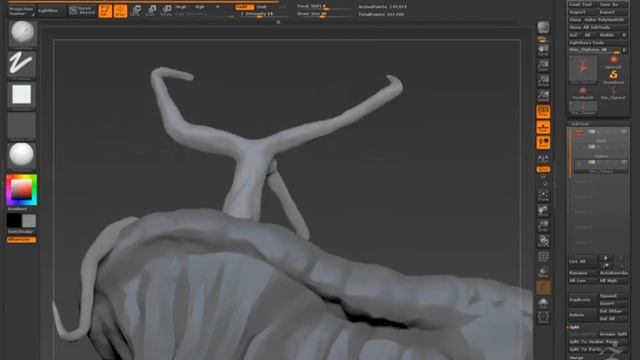Click the List All button
The height and width of the screenshot is (360, 640).
coord(583,262)
